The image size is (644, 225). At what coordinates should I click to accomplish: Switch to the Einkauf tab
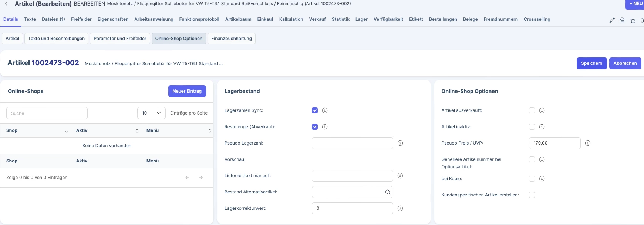click(265, 19)
